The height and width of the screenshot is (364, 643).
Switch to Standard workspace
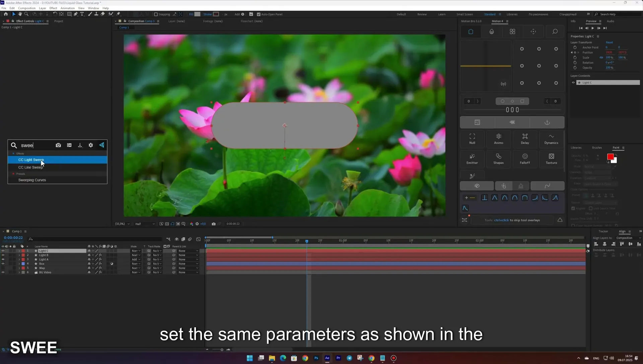[x=490, y=14]
